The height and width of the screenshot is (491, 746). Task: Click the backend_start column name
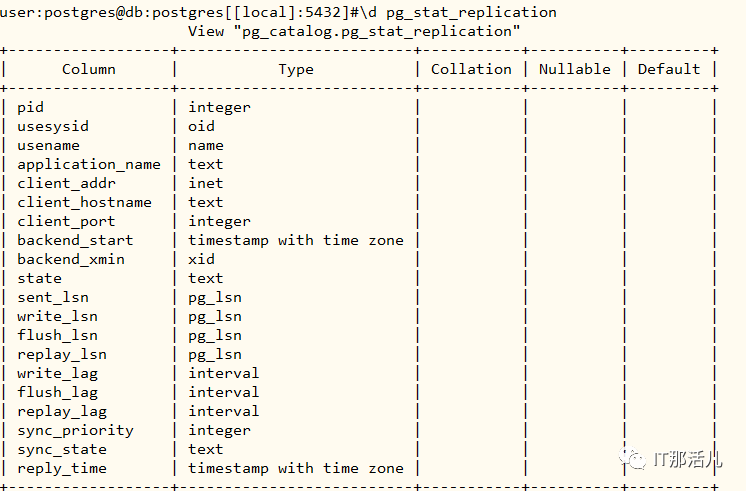click(x=75, y=241)
